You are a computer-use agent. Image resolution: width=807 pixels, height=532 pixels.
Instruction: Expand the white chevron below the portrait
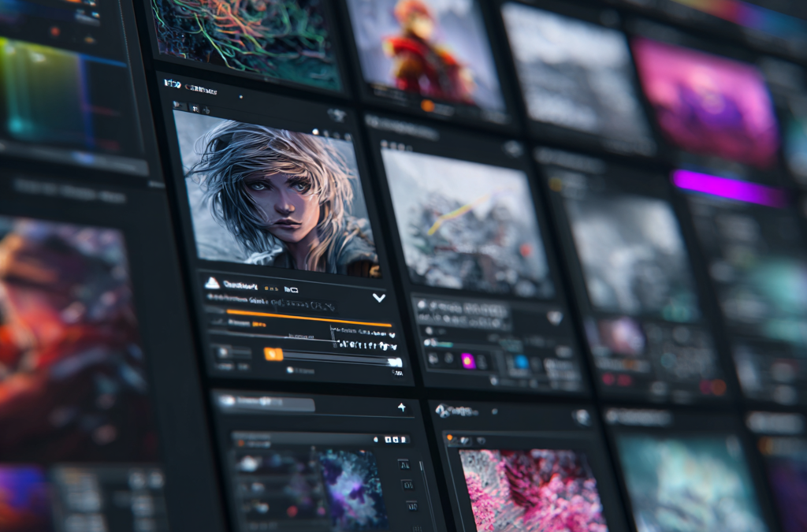(x=379, y=297)
